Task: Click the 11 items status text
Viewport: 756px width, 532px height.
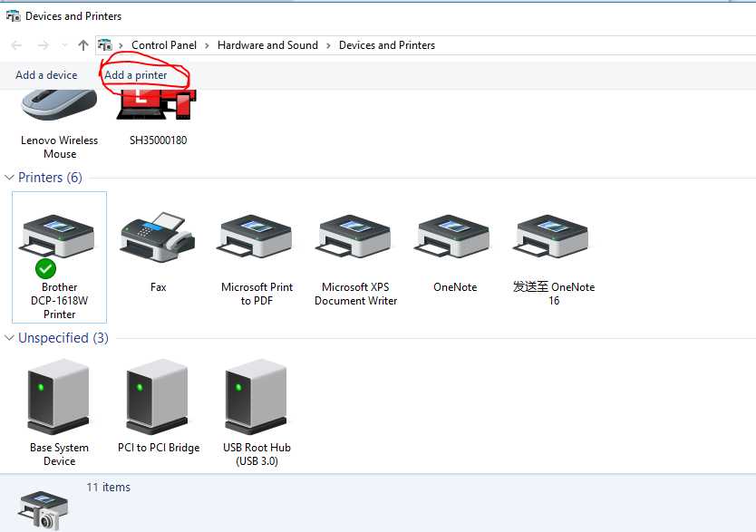Action: pos(109,488)
